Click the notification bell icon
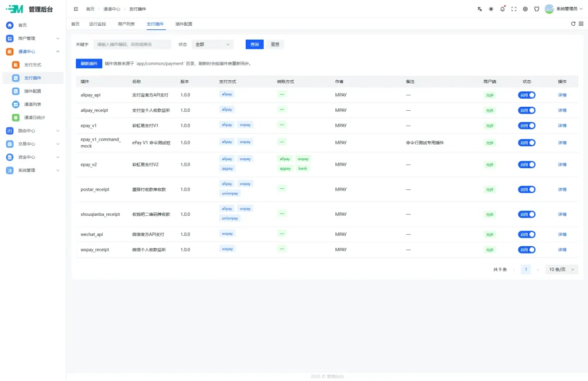588x381 pixels. pos(502,9)
